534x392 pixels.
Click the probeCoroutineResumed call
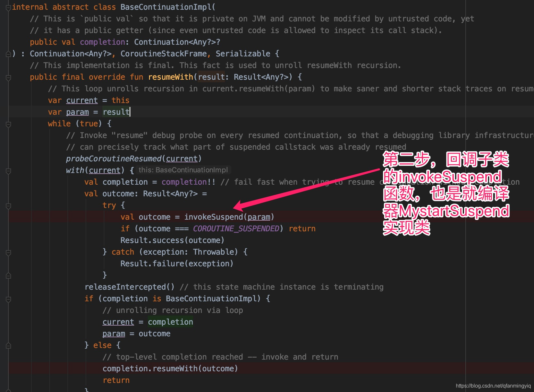coord(133,159)
